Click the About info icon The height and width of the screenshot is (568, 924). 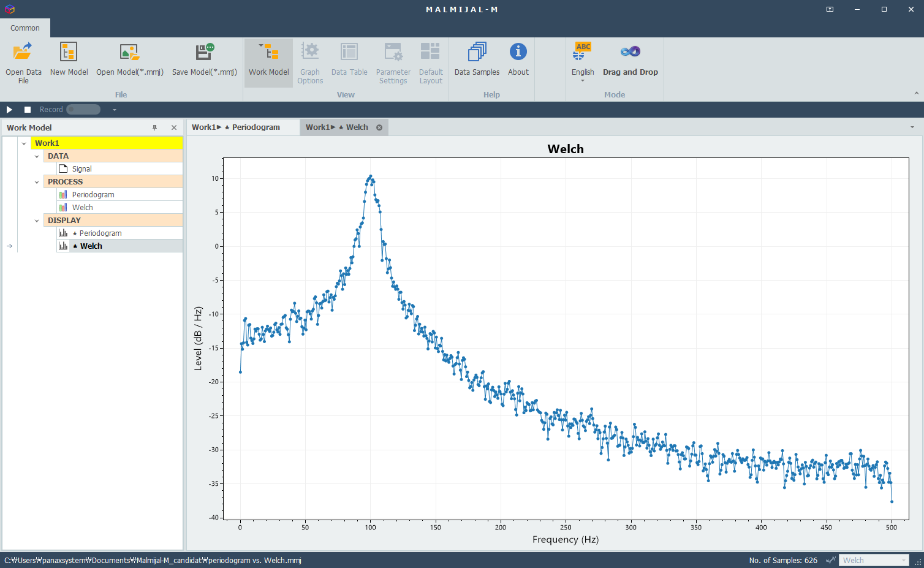tap(518, 52)
